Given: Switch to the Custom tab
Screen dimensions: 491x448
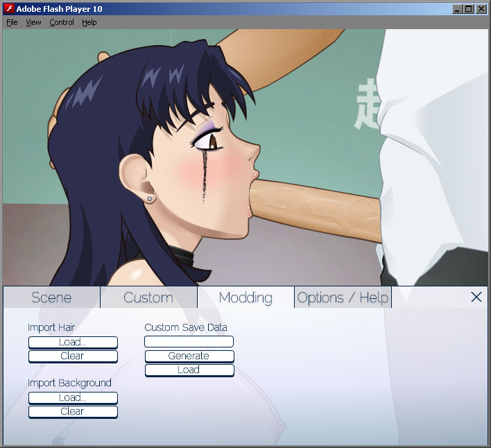Looking at the screenshot, I should coord(148,298).
